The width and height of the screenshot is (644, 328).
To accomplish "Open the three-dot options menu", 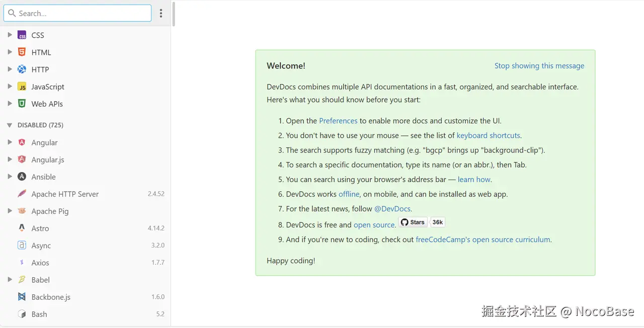I will click(161, 13).
